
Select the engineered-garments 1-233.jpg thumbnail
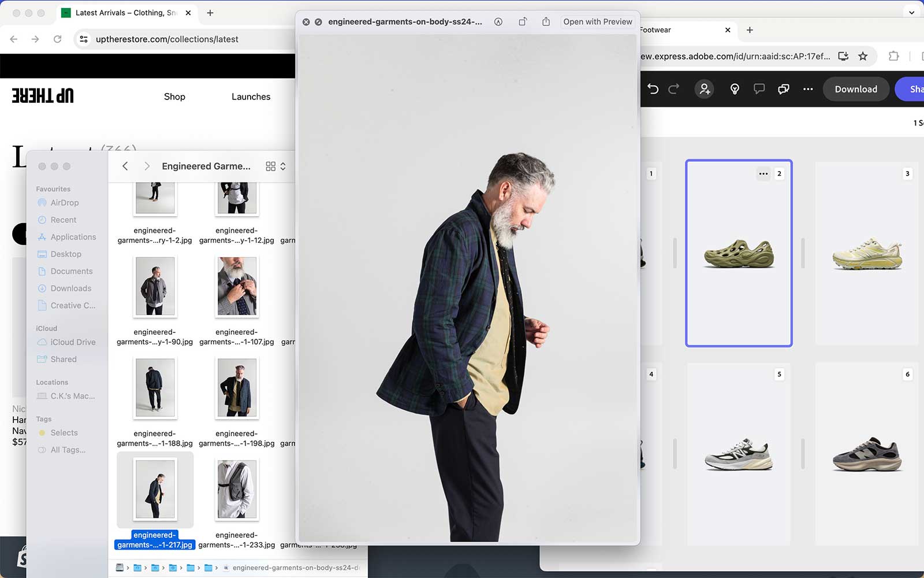[x=237, y=490]
